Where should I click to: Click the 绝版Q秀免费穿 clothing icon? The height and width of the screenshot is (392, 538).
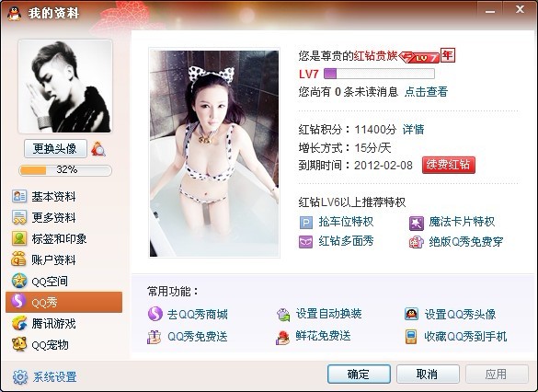(x=417, y=242)
